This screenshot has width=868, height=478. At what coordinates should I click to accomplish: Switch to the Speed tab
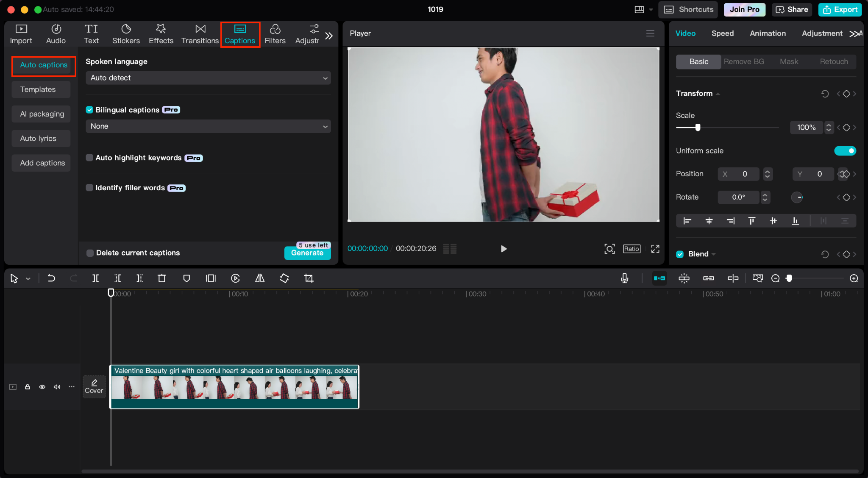coord(722,33)
